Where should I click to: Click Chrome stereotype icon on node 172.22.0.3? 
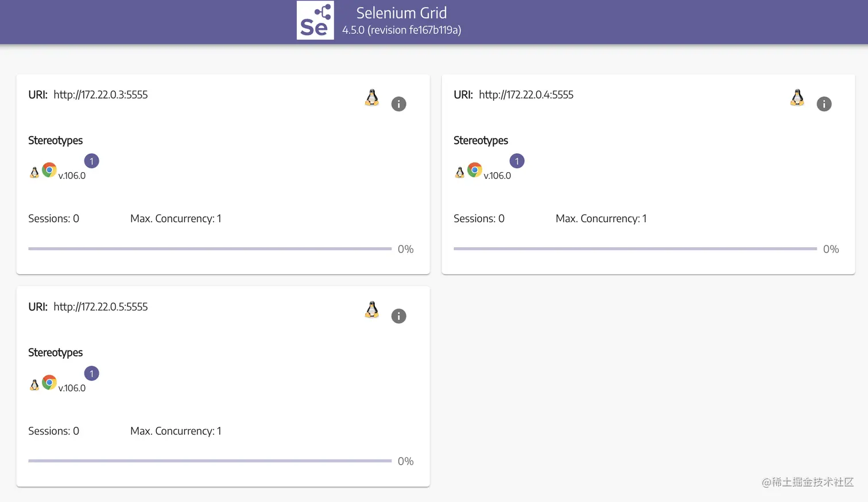(49, 170)
